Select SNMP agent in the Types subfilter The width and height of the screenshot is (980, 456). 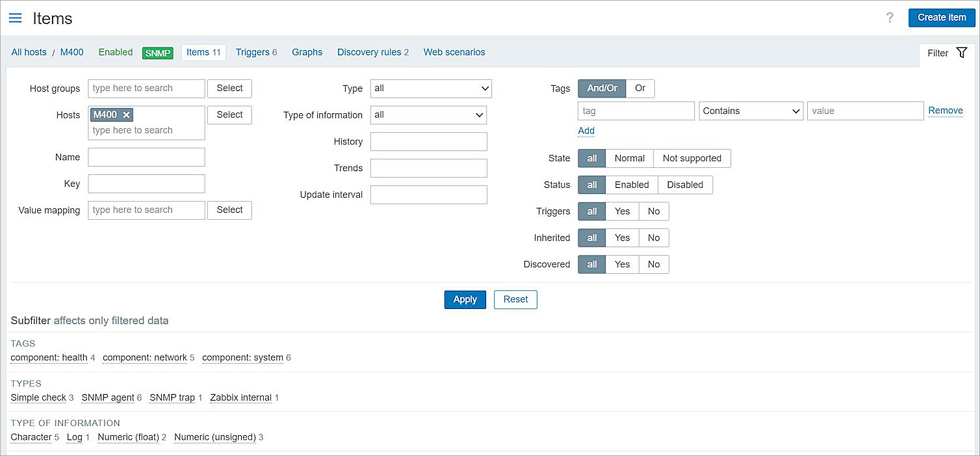(108, 397)
